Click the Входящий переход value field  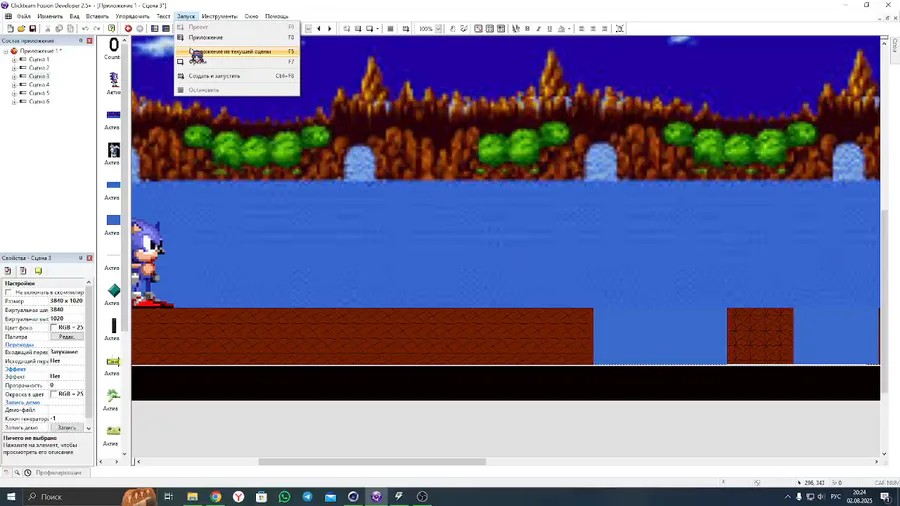pos(67,352)
